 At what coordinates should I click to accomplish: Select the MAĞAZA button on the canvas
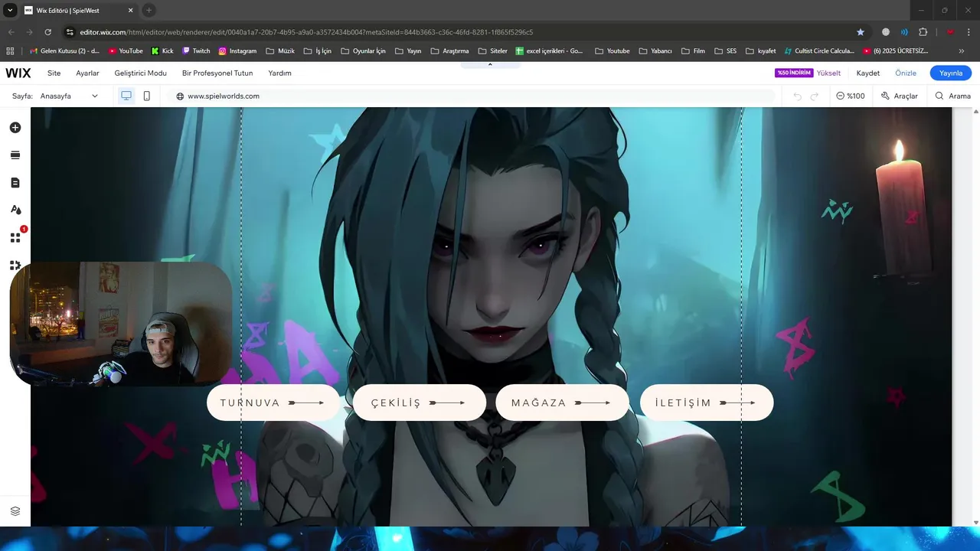[x=562, y=403]
